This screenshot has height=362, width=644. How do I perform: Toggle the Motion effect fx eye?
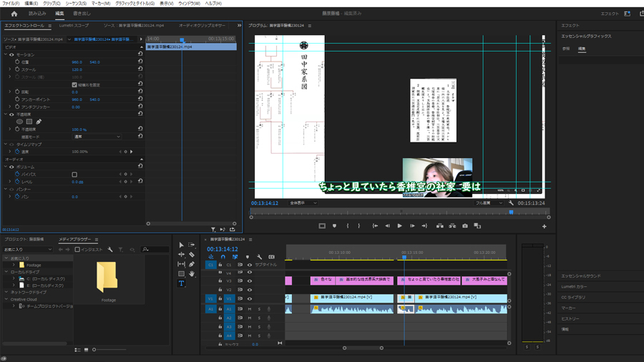11,54
